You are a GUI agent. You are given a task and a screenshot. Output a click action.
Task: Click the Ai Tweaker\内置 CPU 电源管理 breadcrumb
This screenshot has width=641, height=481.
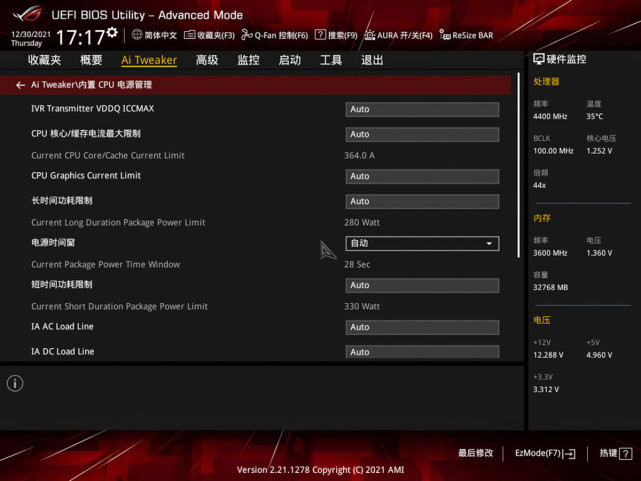(92, 85)
